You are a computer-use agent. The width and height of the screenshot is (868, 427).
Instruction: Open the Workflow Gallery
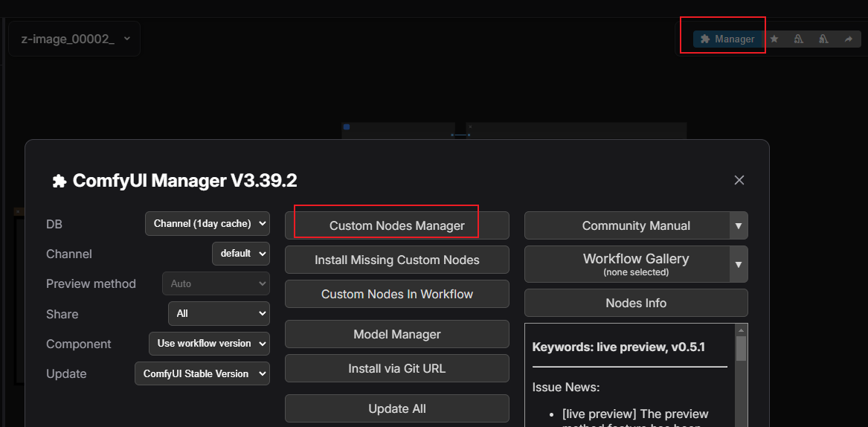627,264
